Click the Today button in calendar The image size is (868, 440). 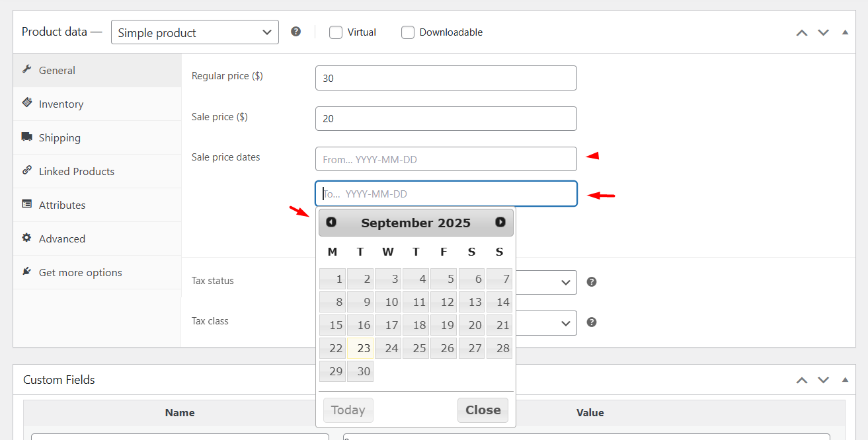coord(348,410)
